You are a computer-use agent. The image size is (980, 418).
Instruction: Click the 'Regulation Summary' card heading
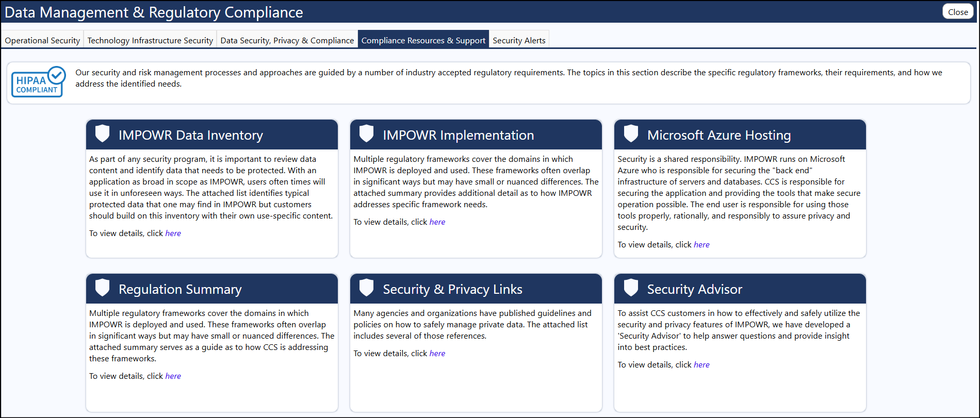180,289
